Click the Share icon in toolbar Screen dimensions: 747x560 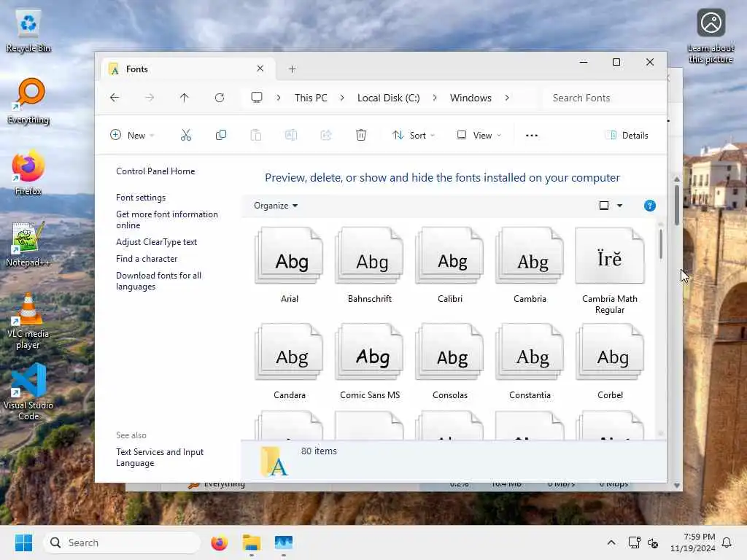(326, 135)
